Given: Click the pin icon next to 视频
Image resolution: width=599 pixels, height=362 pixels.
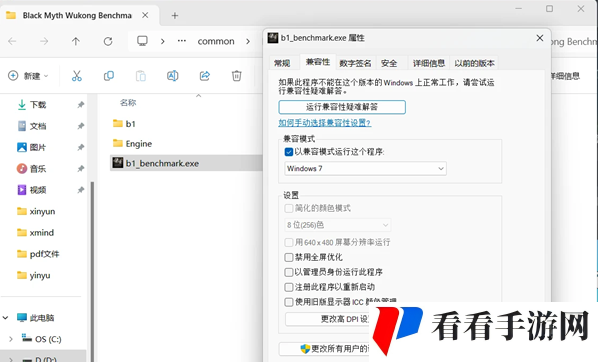Looking at the screenshot, I should 81,190.
